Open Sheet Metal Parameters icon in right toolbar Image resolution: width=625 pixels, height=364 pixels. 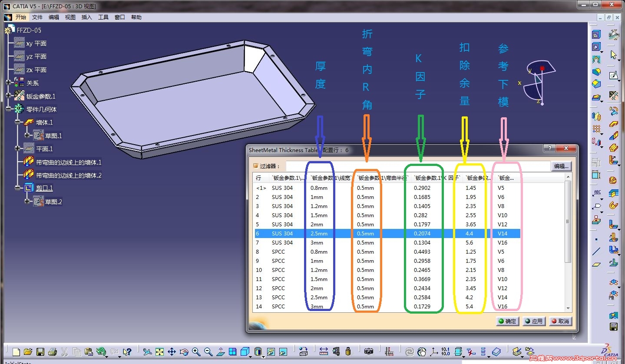tap(613, 95)
